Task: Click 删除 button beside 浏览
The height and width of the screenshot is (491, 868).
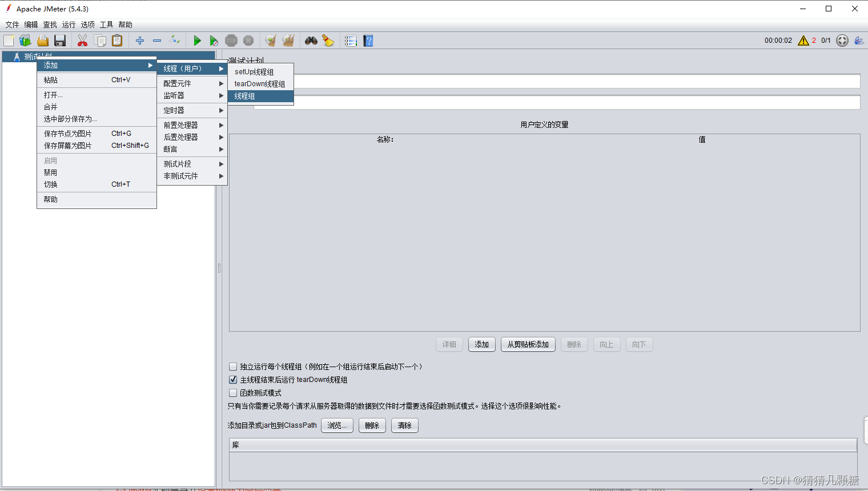Action: point(372,425)
